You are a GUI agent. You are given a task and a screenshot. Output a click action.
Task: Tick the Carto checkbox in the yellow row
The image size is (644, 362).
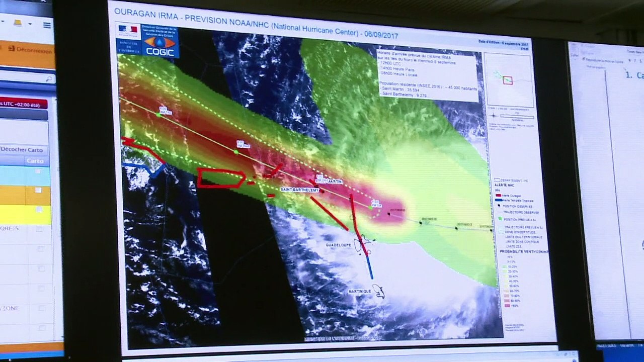click(39, 209)
